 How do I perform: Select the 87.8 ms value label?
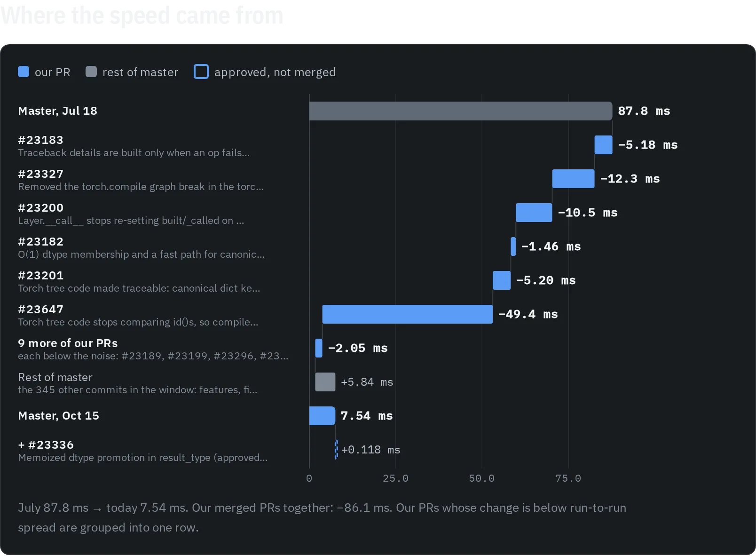point(644,111)
